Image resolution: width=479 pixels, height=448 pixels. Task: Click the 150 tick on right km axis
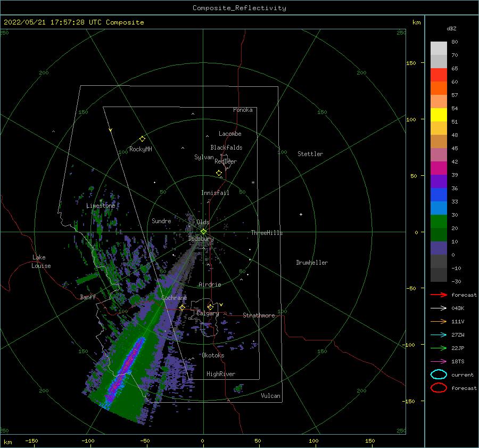411,63
